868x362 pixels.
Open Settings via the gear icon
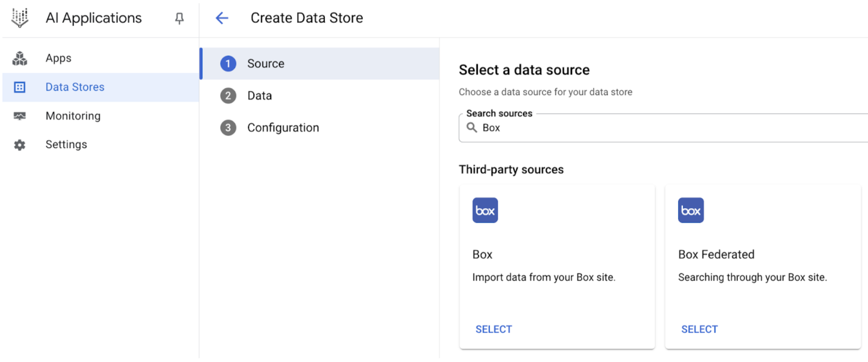coord(19,144)
